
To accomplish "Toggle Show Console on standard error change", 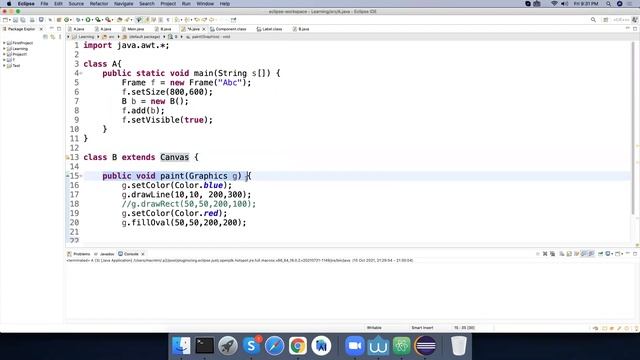I will click(x=591, y=253).
